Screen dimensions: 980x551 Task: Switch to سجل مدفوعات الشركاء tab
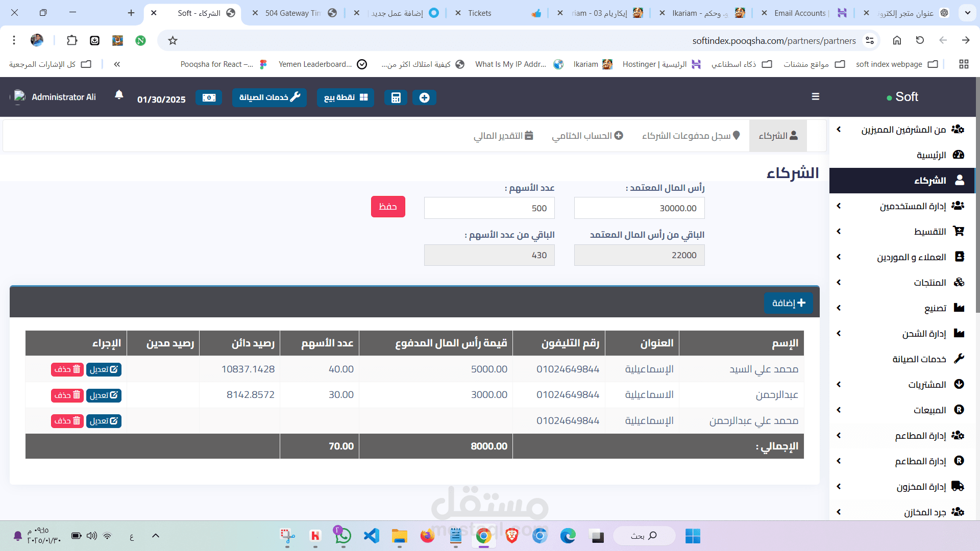tap(691, 136)
